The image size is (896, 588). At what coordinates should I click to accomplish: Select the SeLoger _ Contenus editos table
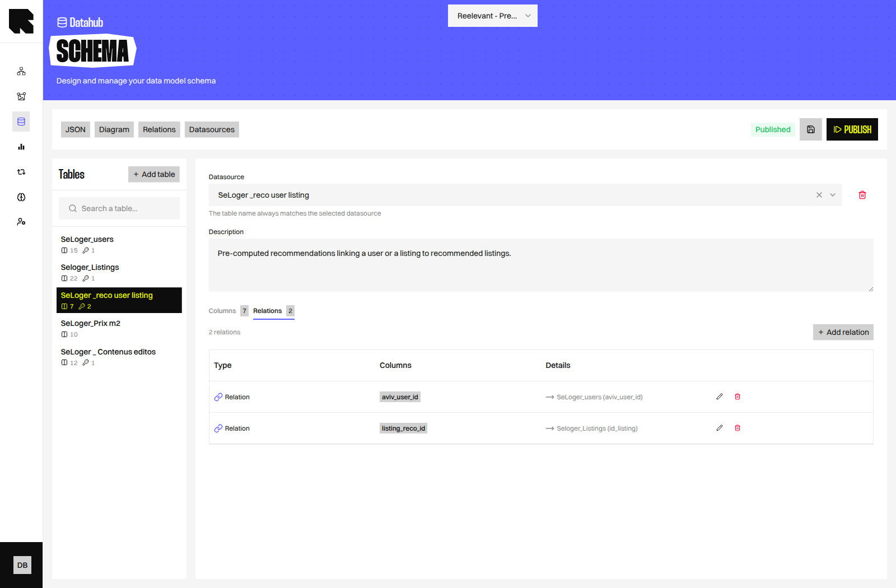[119, 357]
